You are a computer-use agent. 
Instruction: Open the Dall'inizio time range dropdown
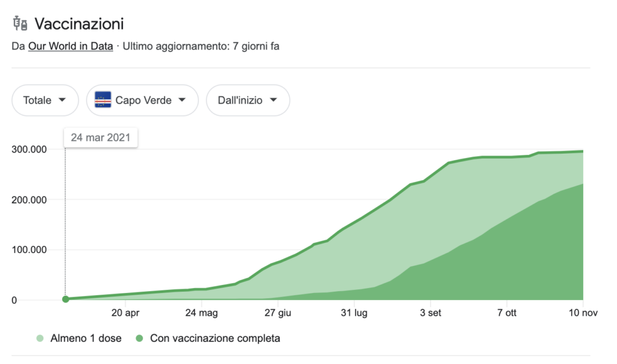tap(248, 101)
